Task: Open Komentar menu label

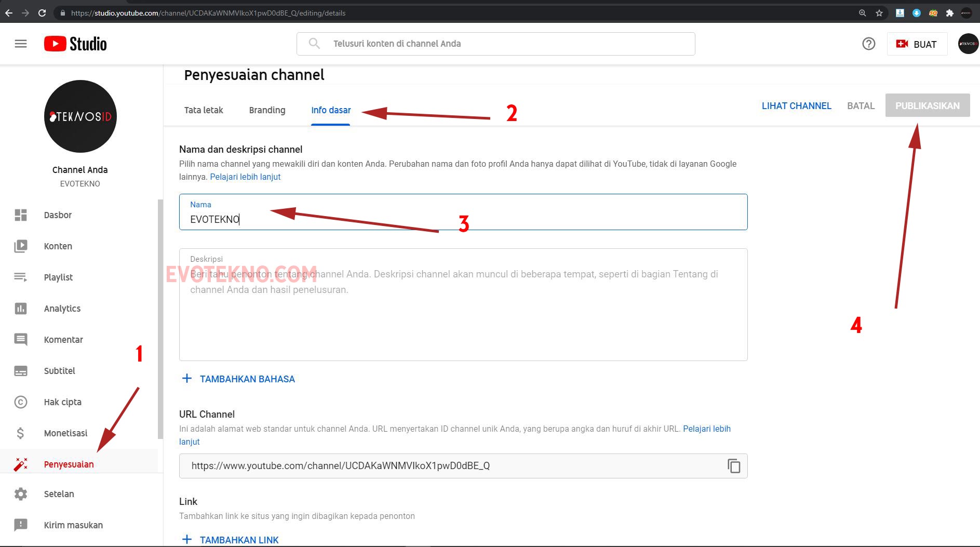Action: [x=63, y=340]
